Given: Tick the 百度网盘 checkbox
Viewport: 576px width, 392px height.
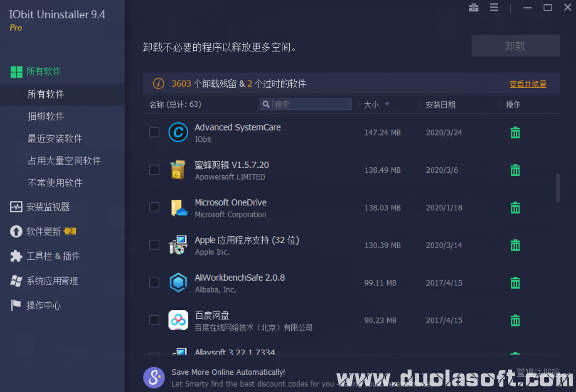Looking at the screenshot, I should coord(154,320).
